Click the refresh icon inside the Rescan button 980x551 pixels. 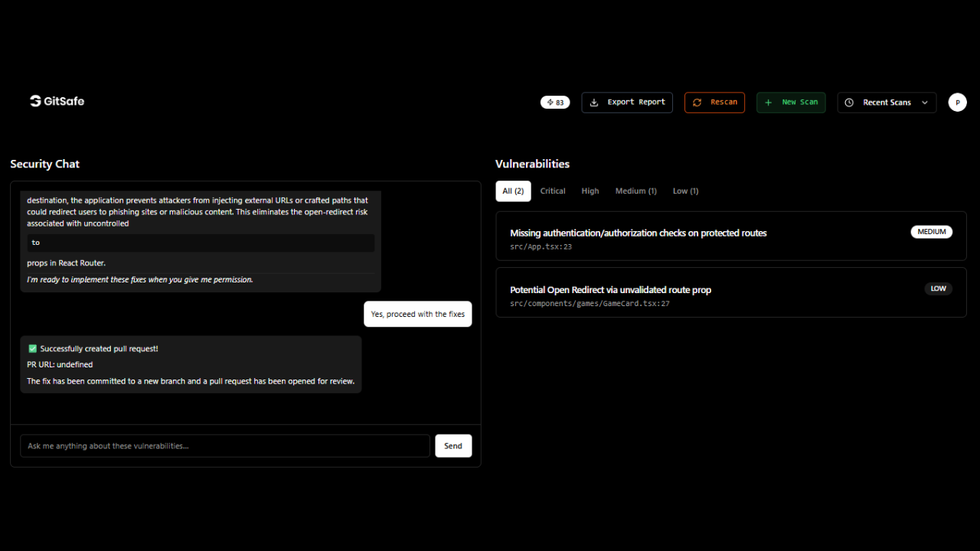(x=697, y=102)
